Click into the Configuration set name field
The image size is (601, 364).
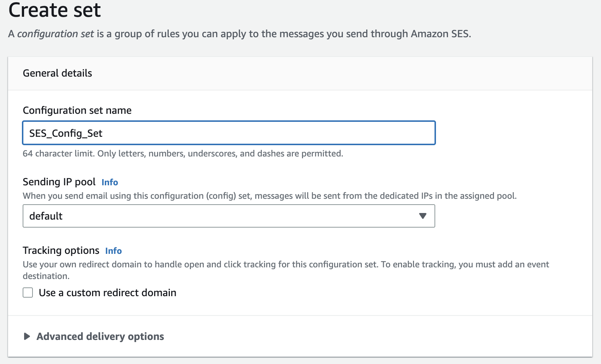click(x=229, y=133)
